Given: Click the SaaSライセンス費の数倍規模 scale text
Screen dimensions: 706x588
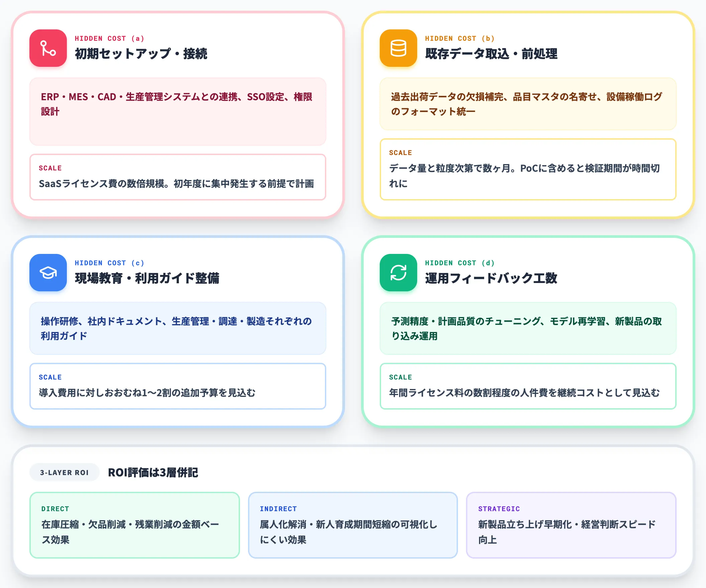Looking at the screenshot, I should point(176,184).
